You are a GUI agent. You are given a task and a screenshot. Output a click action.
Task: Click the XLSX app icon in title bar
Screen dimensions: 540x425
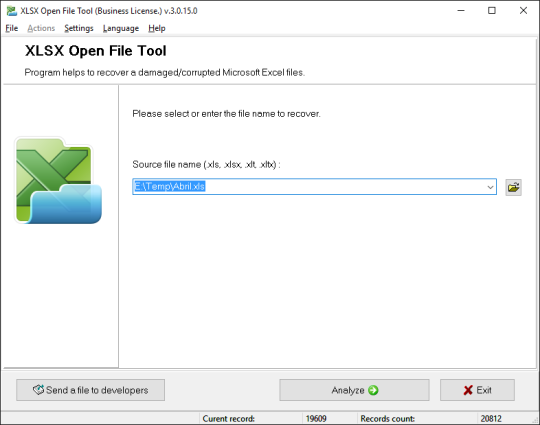tap(12, 11)
